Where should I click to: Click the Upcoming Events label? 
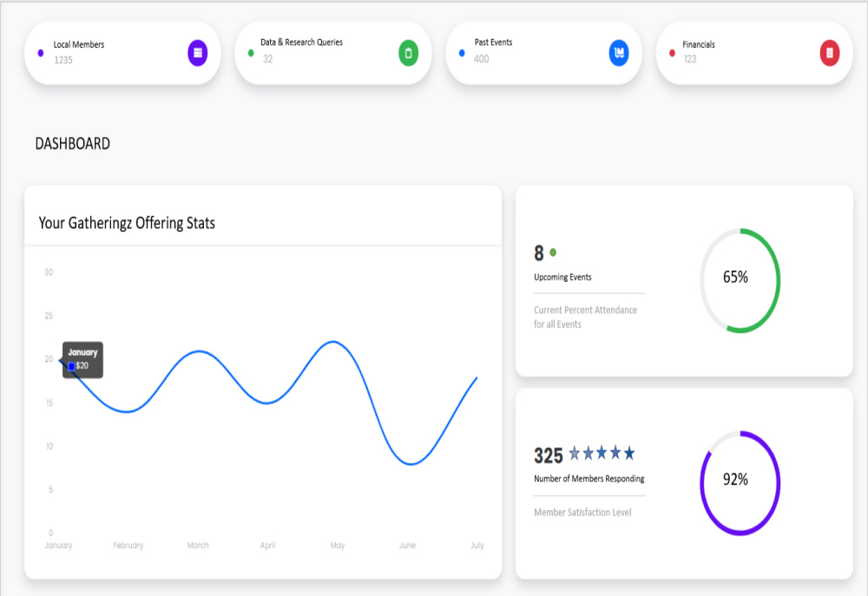point(562,278)
